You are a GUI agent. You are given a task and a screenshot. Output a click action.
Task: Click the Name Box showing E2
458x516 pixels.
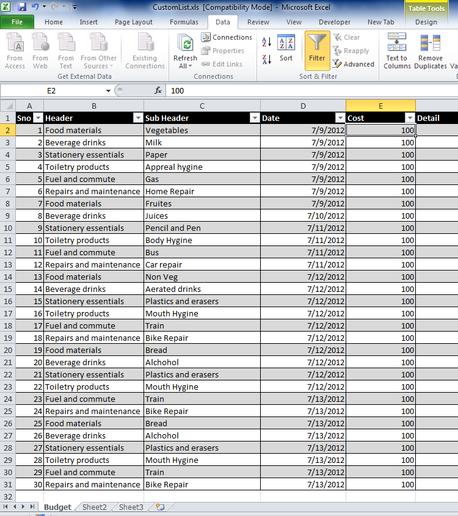coord(51,91)
